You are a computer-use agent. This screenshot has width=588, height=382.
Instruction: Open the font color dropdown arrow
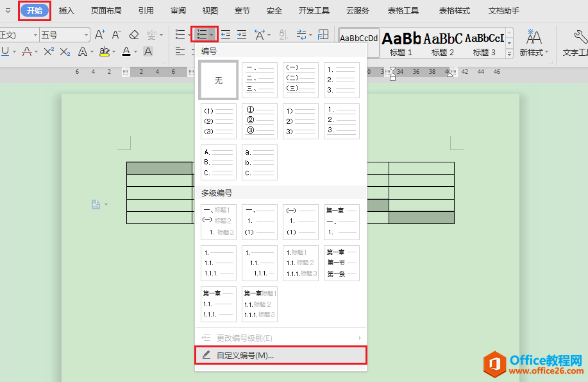pyautogui.click(x=136, y=51)
